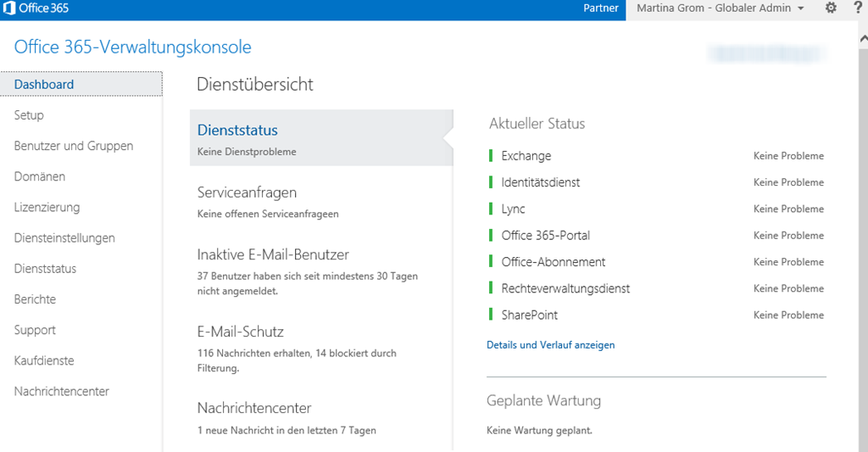Click the green status bar next to Exchange

(x=491, y=156)
